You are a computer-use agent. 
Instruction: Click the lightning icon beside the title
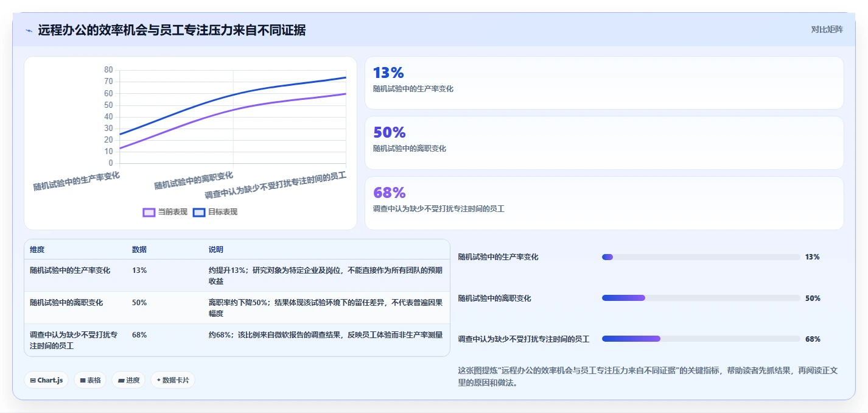pyautogui.click(x=29, y=30)
